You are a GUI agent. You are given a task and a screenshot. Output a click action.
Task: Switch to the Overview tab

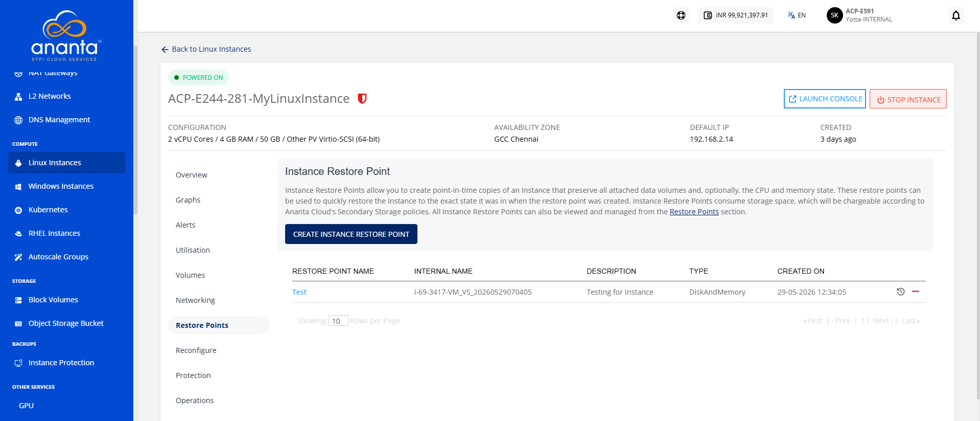[192, 175]
